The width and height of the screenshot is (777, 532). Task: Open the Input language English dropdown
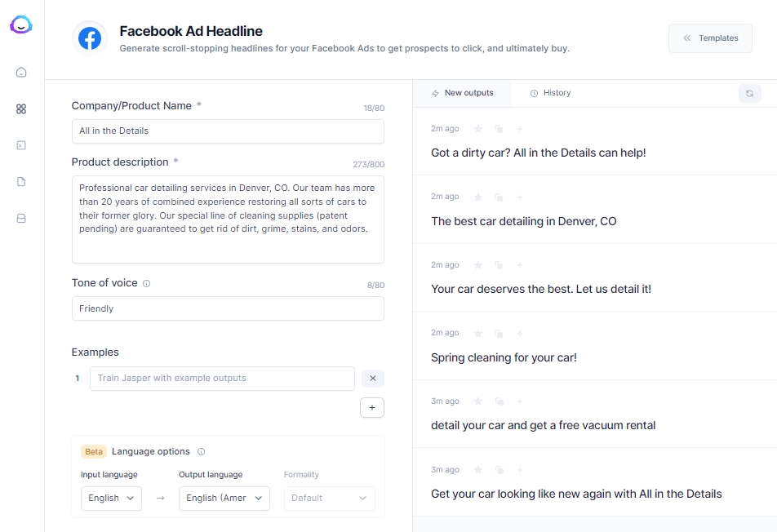112,498
